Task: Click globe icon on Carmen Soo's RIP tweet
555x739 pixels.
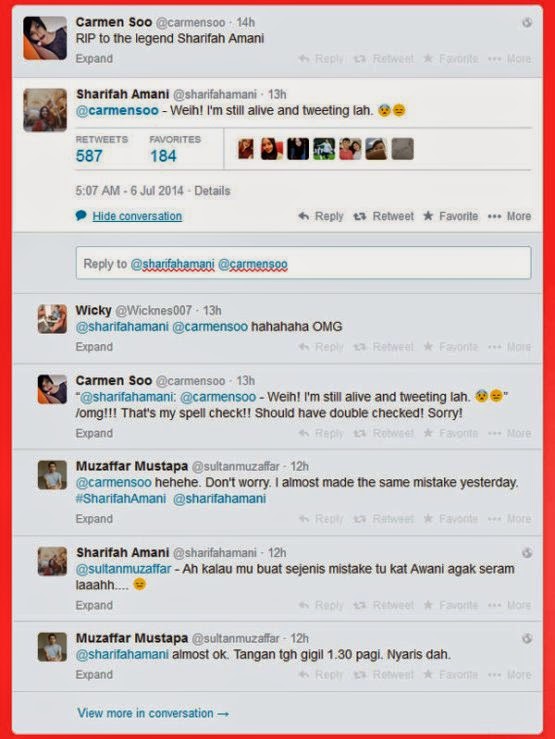Action: click(x=527, y=22)
